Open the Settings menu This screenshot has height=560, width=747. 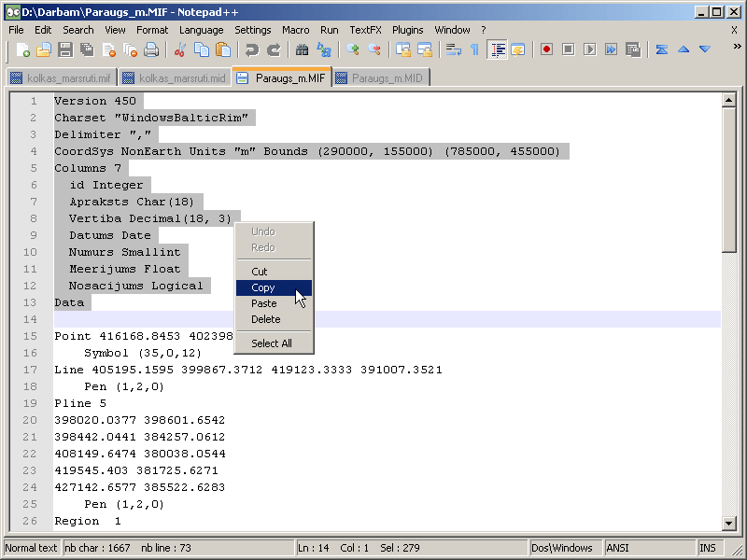point(252,30)
